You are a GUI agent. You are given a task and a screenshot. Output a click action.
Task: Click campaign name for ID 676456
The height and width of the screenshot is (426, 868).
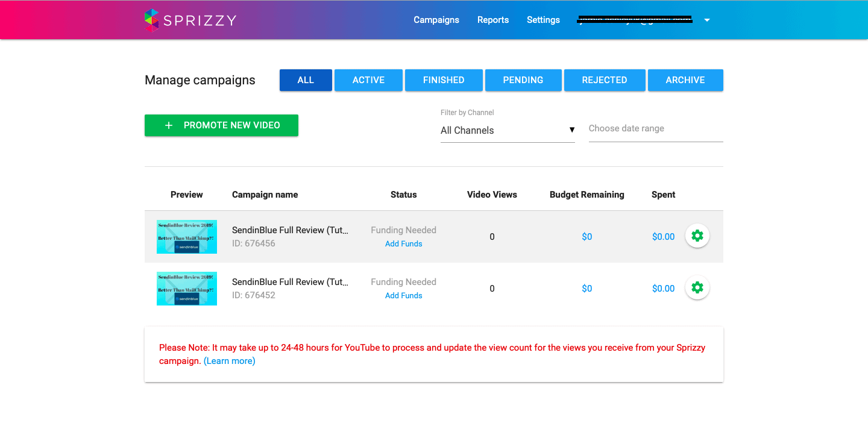[290, 230]
